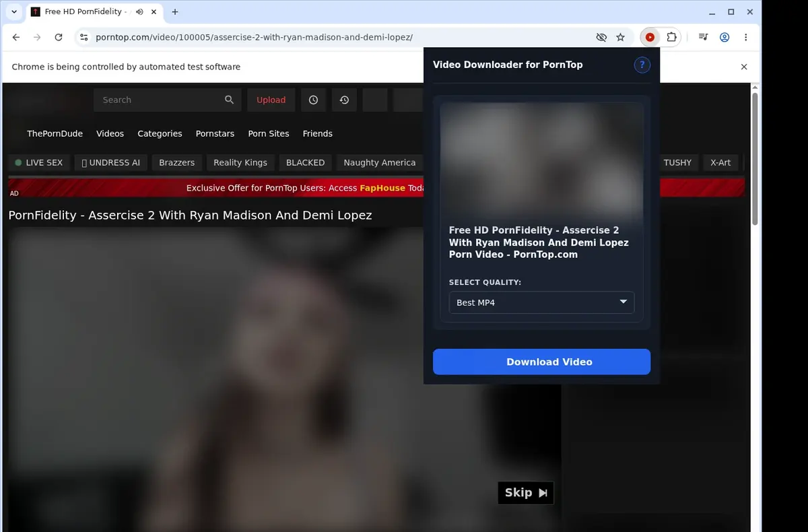Go back with the browser back arrow
This screenshot has height=532, width=808.
[16, 38]
